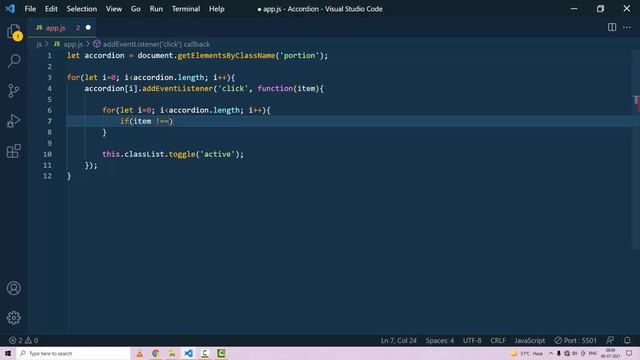Click the unsaved dot on app.js tab
Viewport: 640px width, 360px height.
[x=88, y=27]
